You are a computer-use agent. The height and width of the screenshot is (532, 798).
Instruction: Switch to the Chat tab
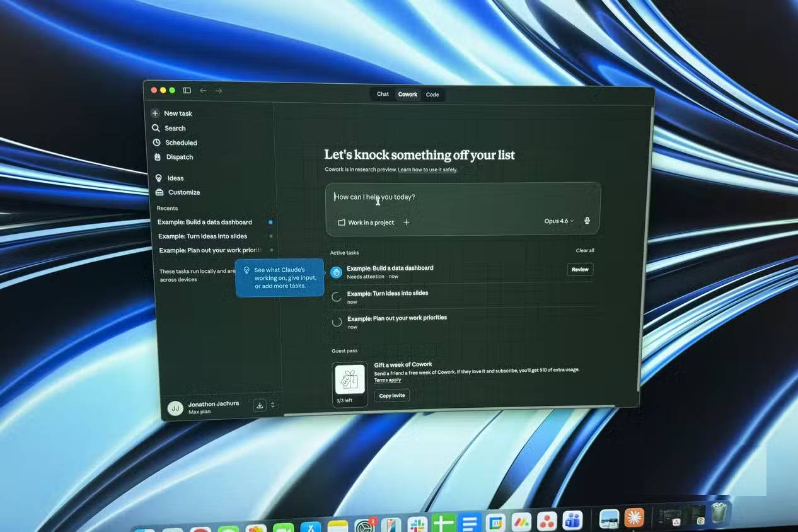click(x=383, y=95)
